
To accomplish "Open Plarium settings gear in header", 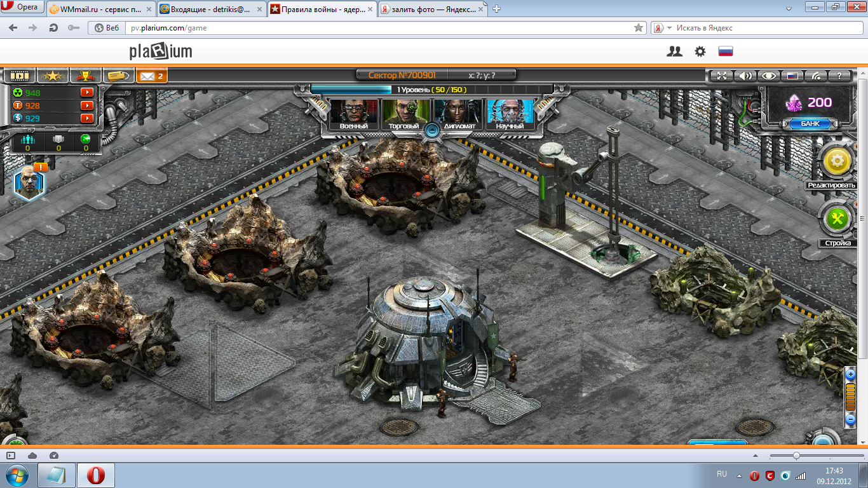I will pyautogui.click(x=700, y=51).
